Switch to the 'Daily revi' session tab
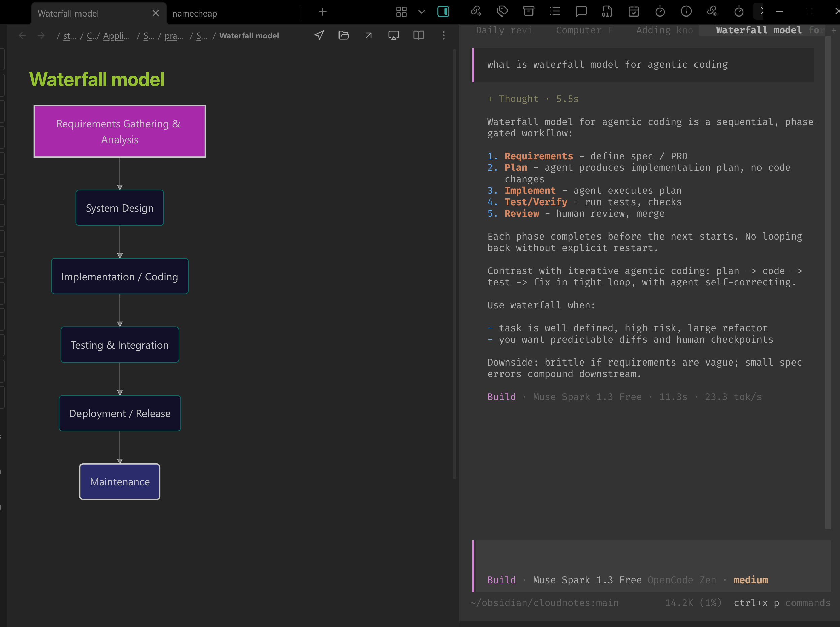Image resolution: width=840 pixels, height=627 pixels. (x=504, y=30)
